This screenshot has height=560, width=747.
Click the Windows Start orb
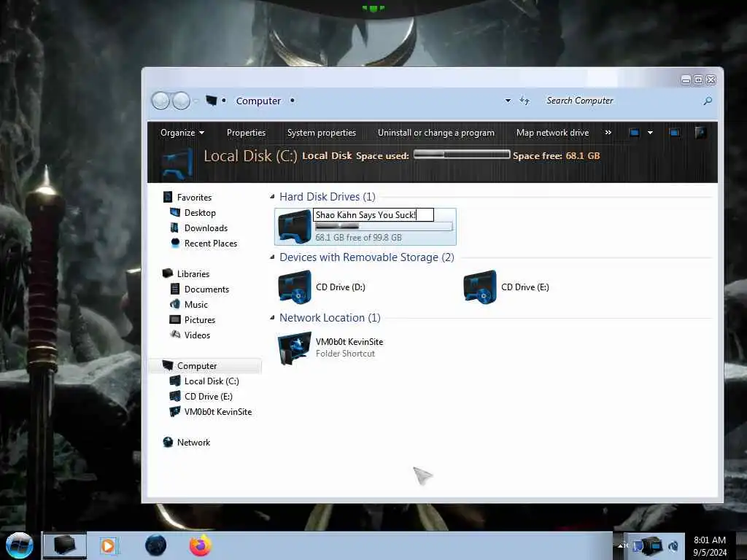20,545
